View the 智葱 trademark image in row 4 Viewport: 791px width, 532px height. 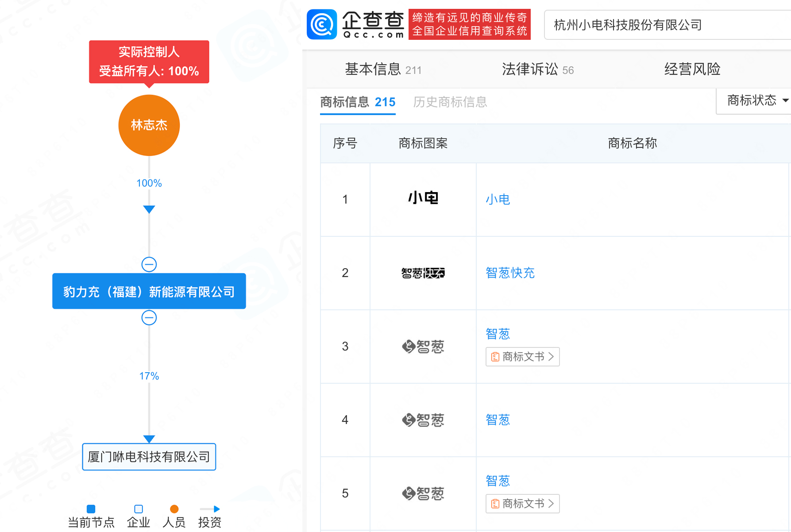click(x=423, y=420)
